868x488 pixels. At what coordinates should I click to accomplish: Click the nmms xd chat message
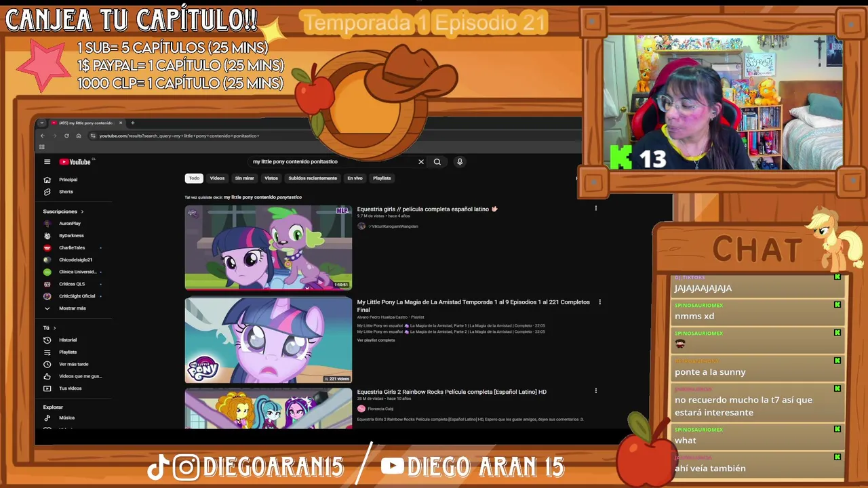[694, 316]
